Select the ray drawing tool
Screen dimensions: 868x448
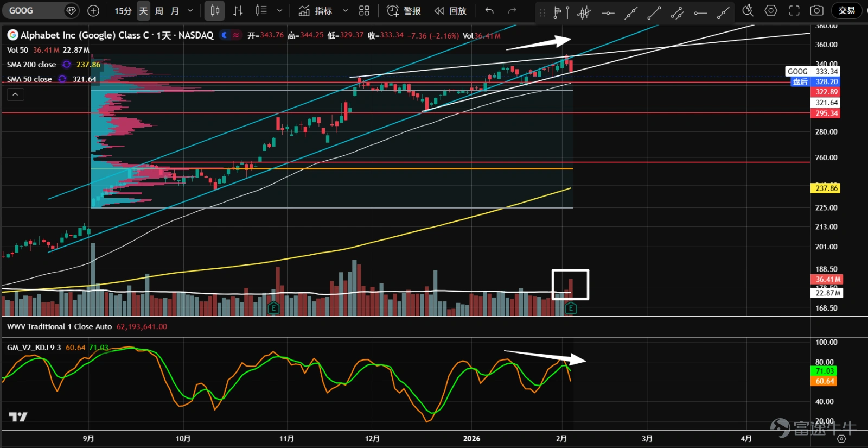coord(723,12)
